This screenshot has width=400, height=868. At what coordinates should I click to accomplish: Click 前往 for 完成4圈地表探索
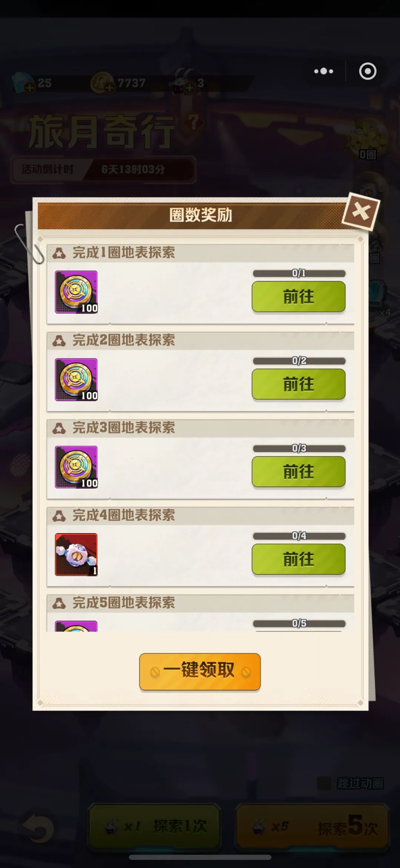(299, 559)
